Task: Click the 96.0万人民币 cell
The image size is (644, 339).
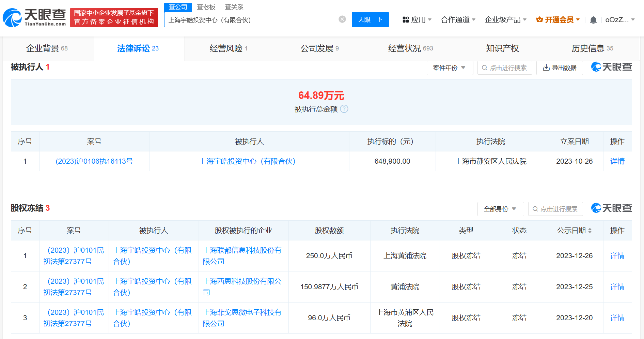Action: pyautogui.click(x=329, y=318)
